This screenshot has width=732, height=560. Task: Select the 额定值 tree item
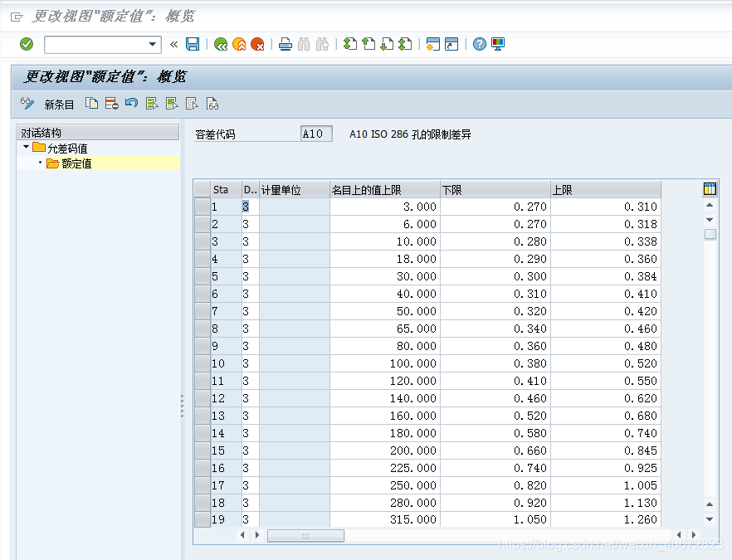(76, 163)
